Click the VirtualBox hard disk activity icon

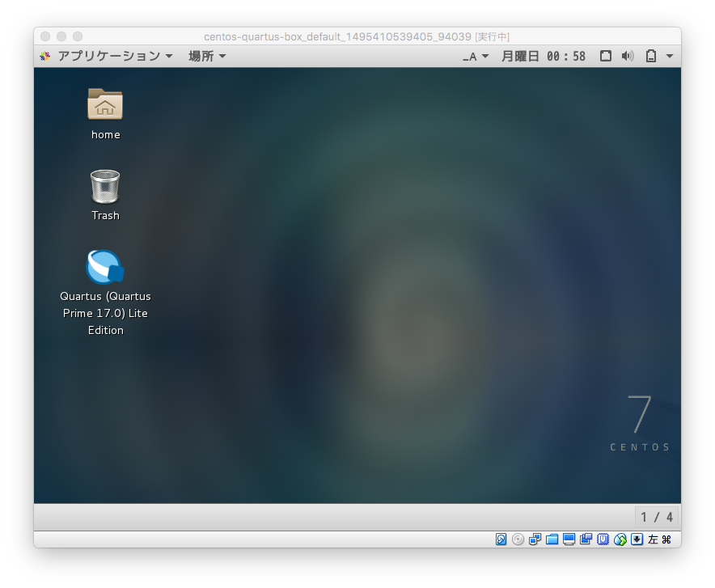pyautogui.click(x=501, y=539)
